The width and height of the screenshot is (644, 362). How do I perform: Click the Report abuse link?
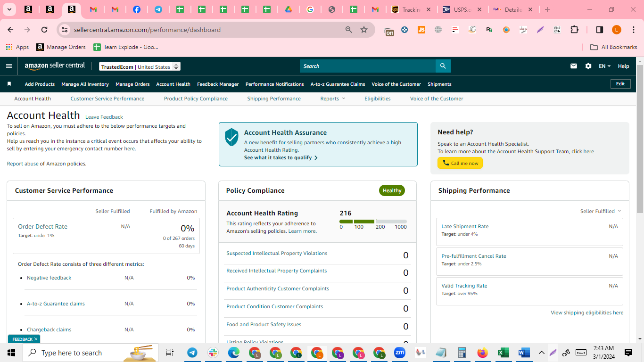(x=23, y=164)
